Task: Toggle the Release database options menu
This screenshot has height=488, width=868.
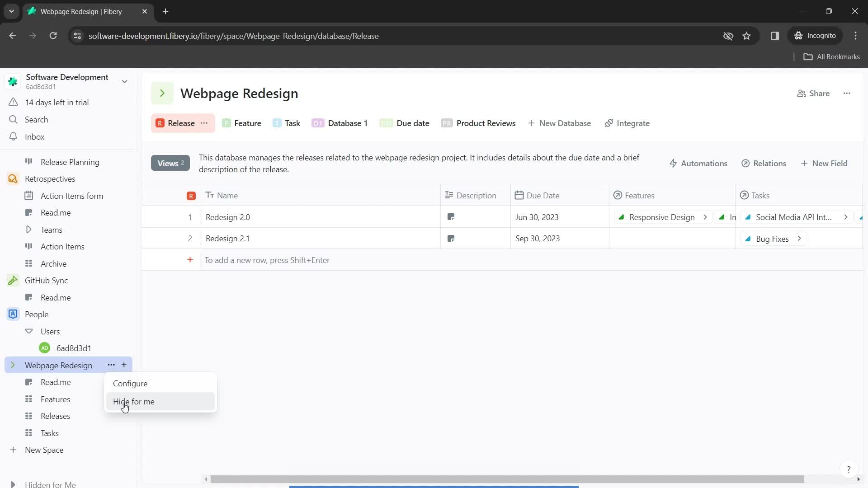Action: (205, 123)
